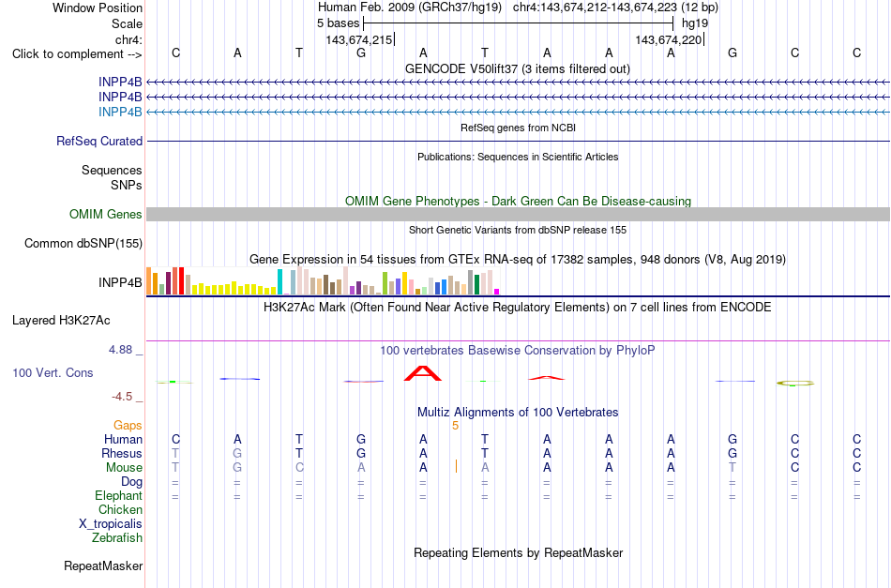Click the Common dbSNP(155) label
This screenshot has height=588, width=891.
click(x=83, y=243)
